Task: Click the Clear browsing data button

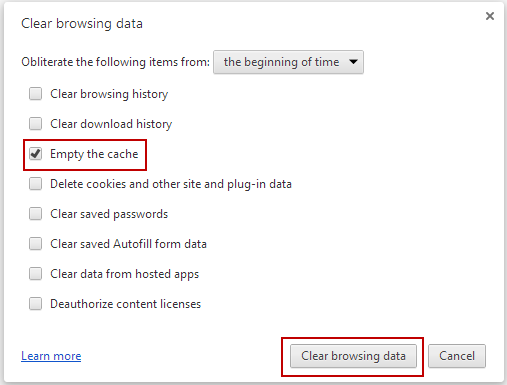Action: pos(353,356)
